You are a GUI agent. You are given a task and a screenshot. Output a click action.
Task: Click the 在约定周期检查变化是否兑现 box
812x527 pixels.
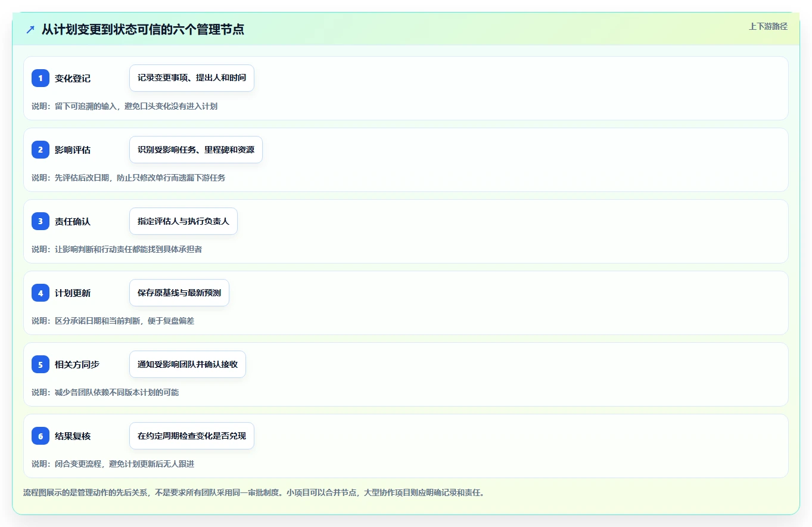192,436
